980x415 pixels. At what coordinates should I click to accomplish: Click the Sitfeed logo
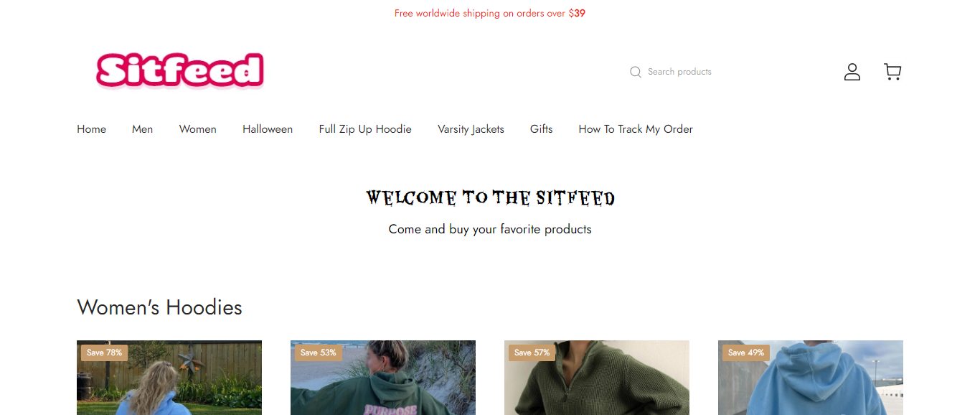(x=180, y=70)
